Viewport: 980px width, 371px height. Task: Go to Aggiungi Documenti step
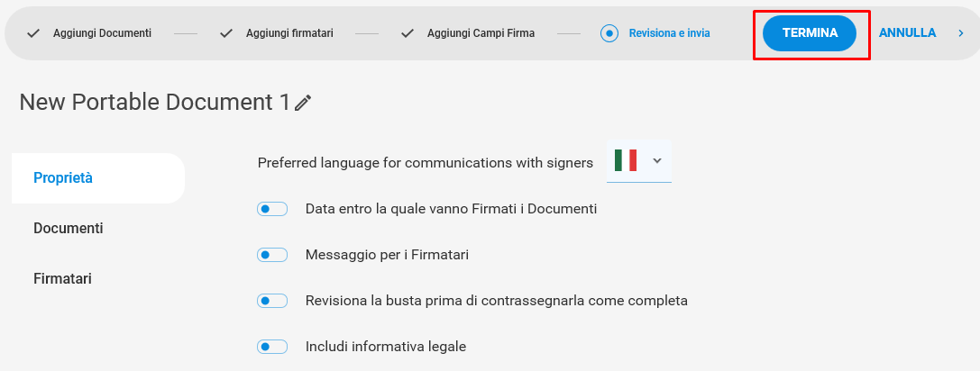[x=102, y=33]
